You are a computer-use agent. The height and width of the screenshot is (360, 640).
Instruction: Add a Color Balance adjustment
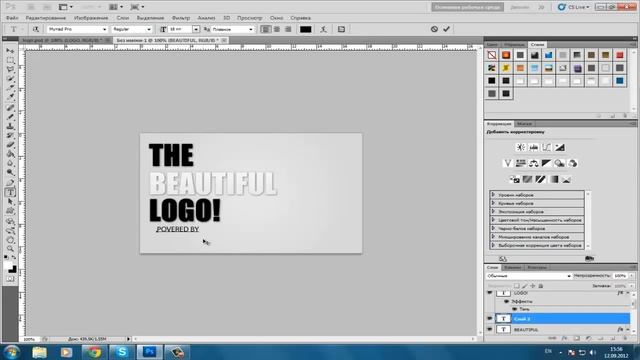[x=533, y=163]
